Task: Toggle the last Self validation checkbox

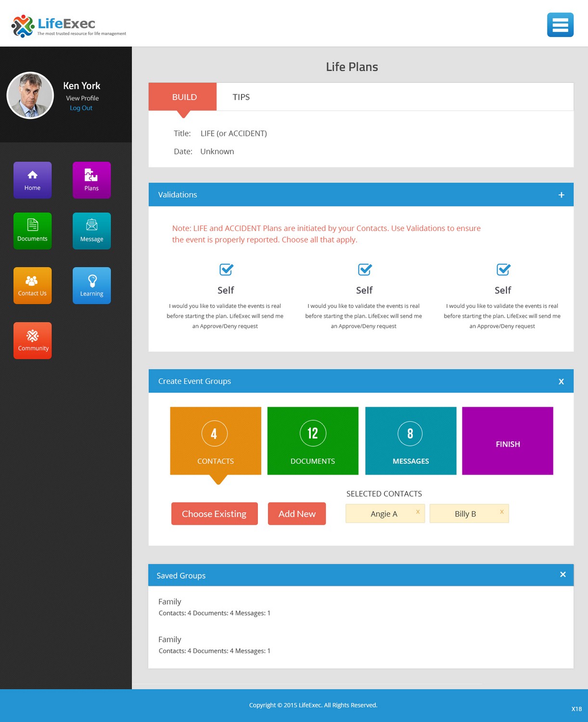Action: point(503,270)
